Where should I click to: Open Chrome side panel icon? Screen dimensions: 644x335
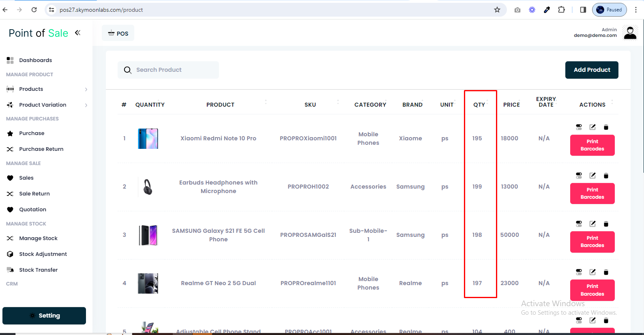coord(583,10)
